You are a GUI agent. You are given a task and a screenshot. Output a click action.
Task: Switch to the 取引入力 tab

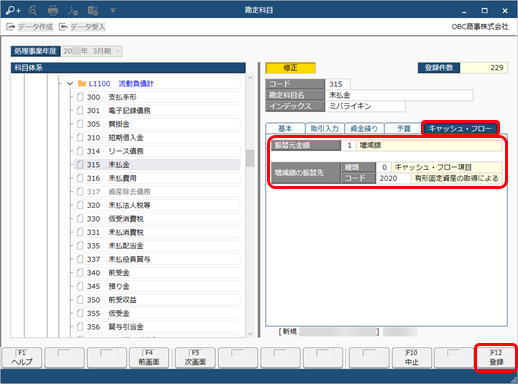click(325, 128)
